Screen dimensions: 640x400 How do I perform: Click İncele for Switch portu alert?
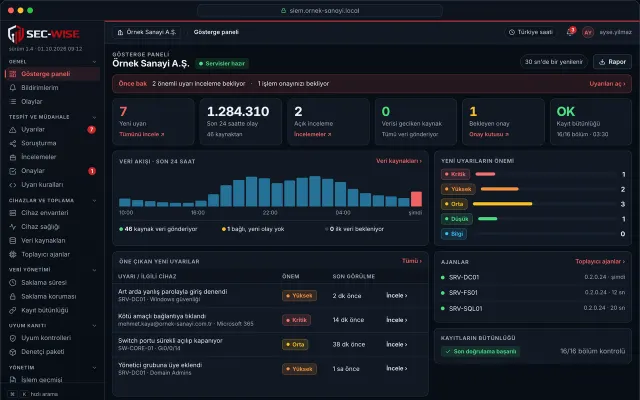click(x=397, y=344)
